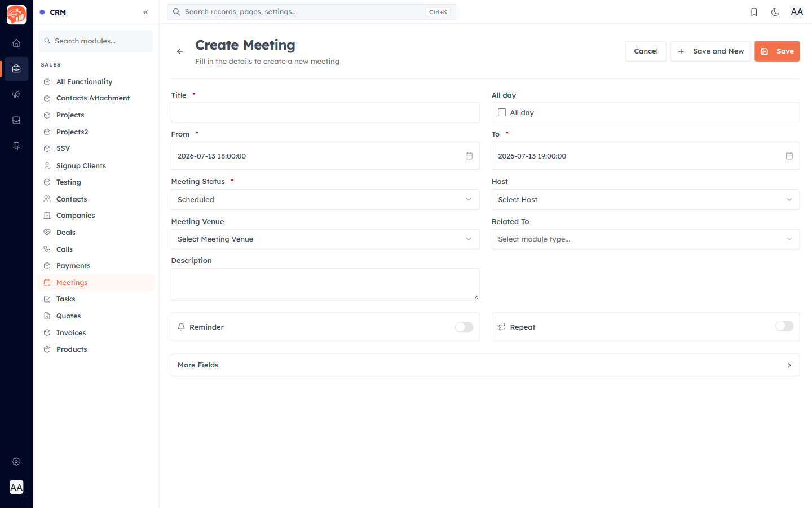Focus the global search records field
The image size is (812, 508).
311,12
